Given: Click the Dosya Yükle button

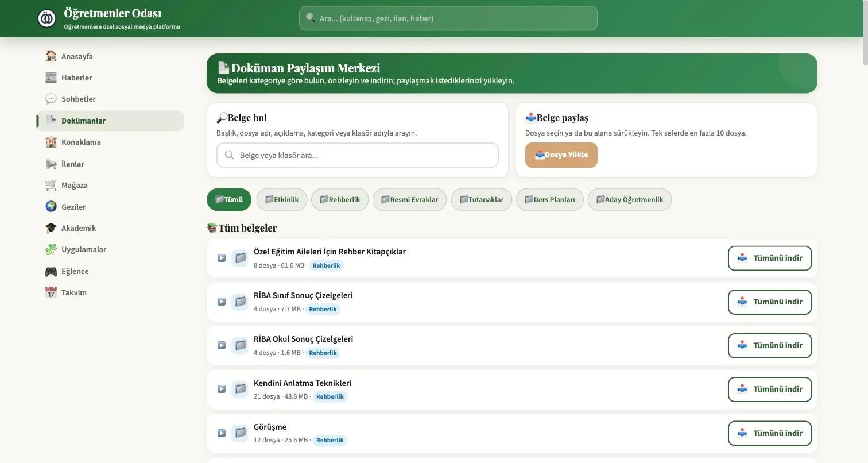Looking at the screenshot, I should point(561,155).
